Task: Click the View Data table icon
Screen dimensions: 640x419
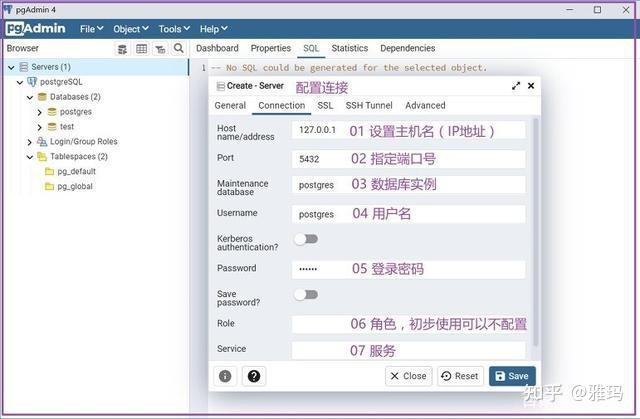Action: pyautogui.click(x=141, y=49)
